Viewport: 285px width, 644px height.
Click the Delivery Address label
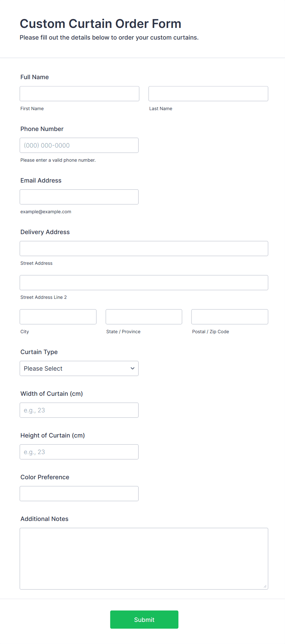(45, 232)
